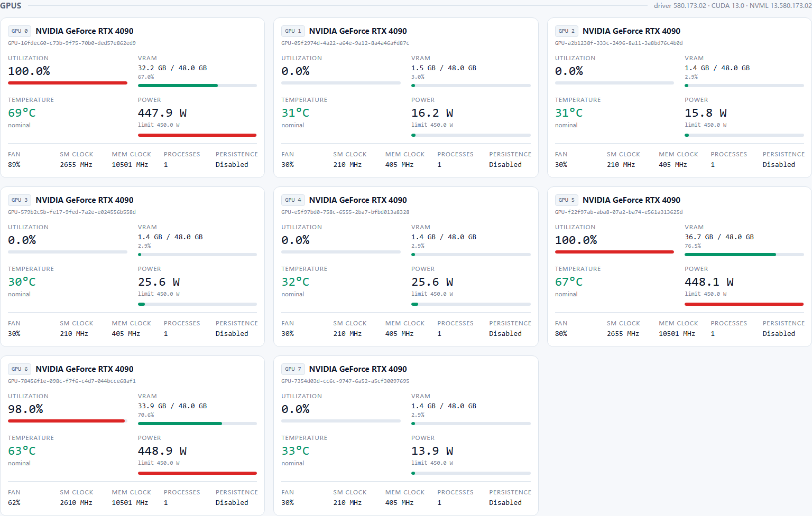Click GPU 0 fan speed 89%
The height and width of the screenshot is (516, 812).
click(14, 165)
